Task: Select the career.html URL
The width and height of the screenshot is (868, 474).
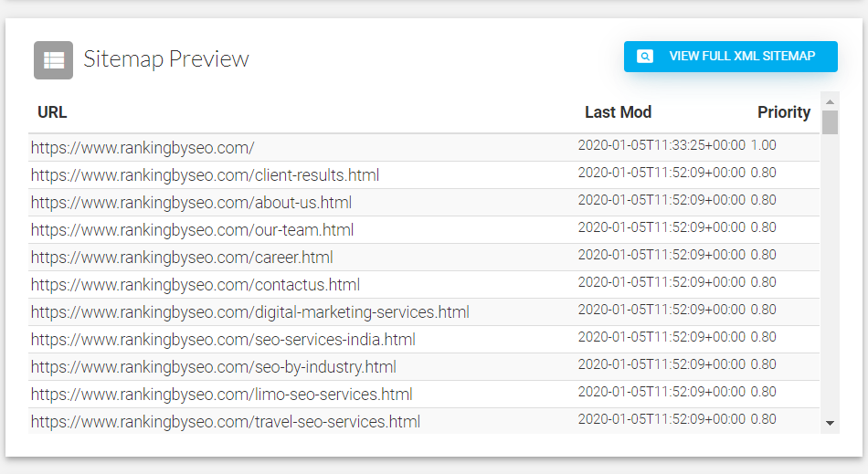Action: (182, 258)
